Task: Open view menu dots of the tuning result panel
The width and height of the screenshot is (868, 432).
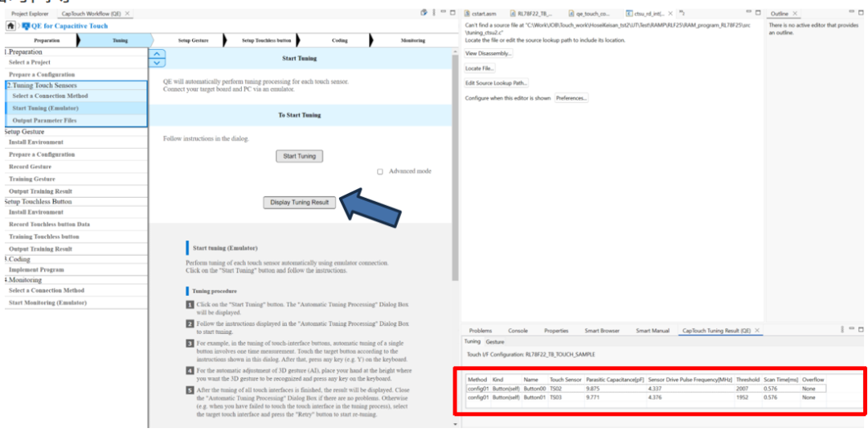Action: pos(843,330)
